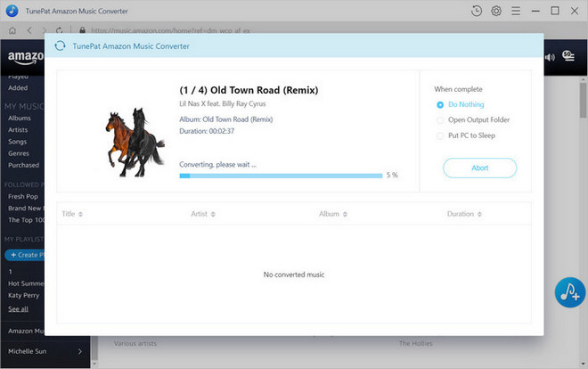Screen dimensions: 588x369
Task: Sort the list by Duration column
Action: point(464,214)
